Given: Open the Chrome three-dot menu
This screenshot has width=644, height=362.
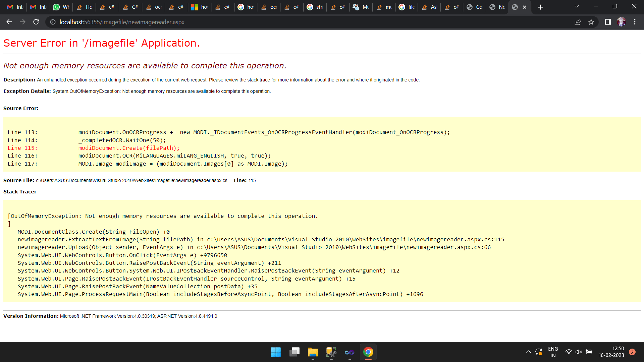Looking at the screenshot, I should coord(635,22).
